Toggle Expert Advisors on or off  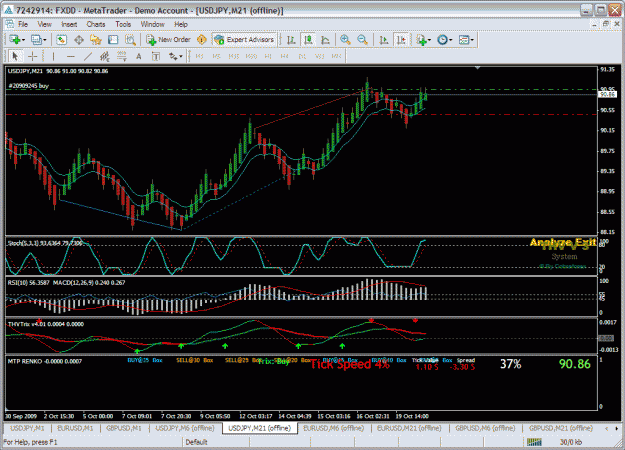(x=244, y=39)
